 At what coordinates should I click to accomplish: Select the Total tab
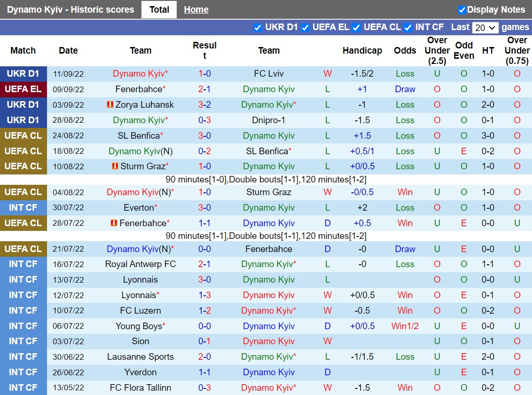(x=159, y=9)
